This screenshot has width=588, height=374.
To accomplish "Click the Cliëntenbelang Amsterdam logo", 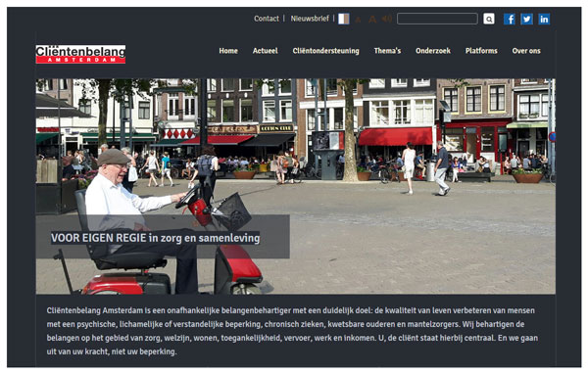I will pyautogui.click(x=80, y=55).
